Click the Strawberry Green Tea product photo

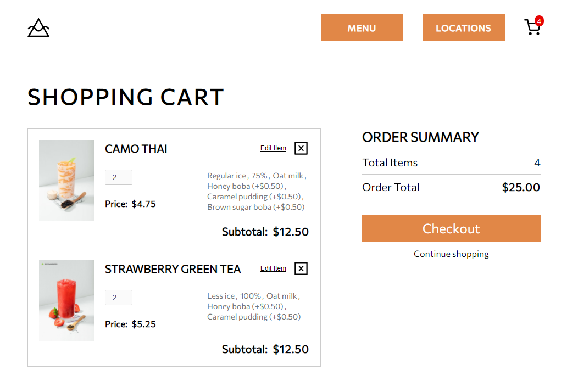[66, 300]
